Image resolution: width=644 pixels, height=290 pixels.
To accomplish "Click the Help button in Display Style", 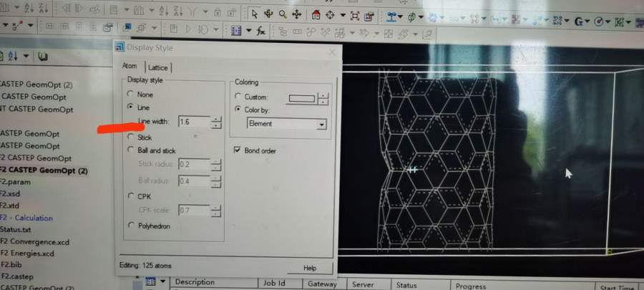I will (x=310, y=268).
